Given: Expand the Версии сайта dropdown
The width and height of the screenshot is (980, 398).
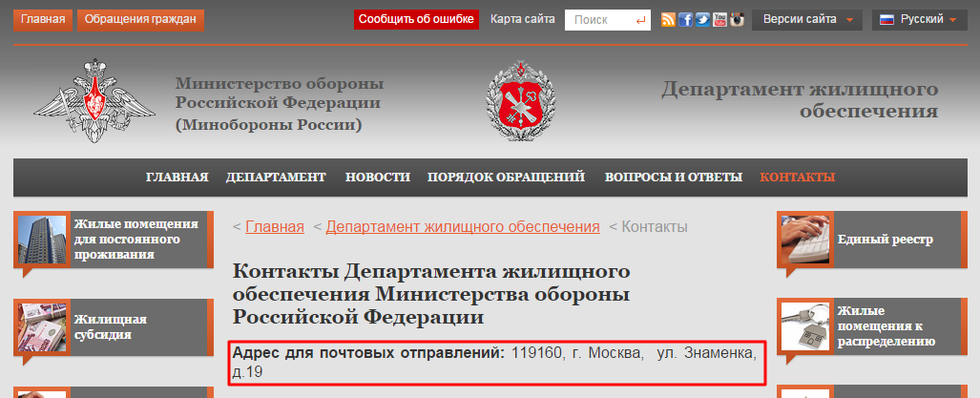Looking at the screenshot, I should tap(807, 20).
